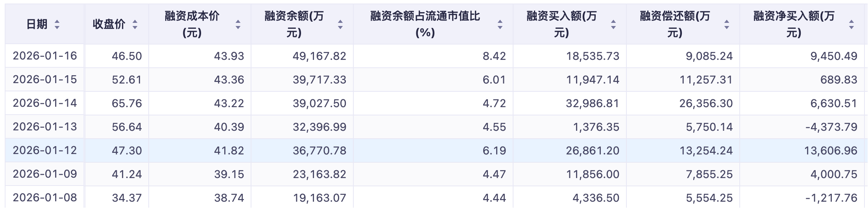
Task: Click sort arrows for 融资买入额(万元) column
Action: coord(613,24)
